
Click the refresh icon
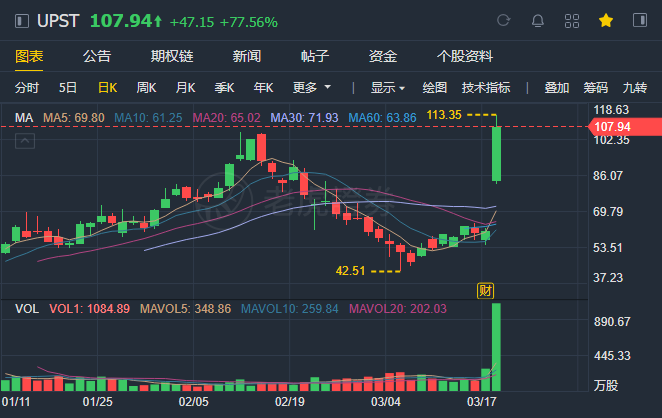pyautogui.click(x=503, y=20)
